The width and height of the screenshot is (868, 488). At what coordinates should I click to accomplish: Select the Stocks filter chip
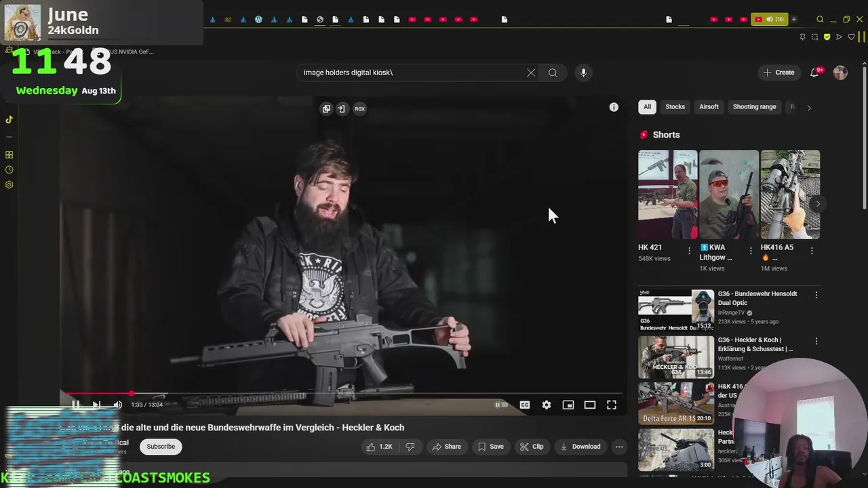point(675,107)
